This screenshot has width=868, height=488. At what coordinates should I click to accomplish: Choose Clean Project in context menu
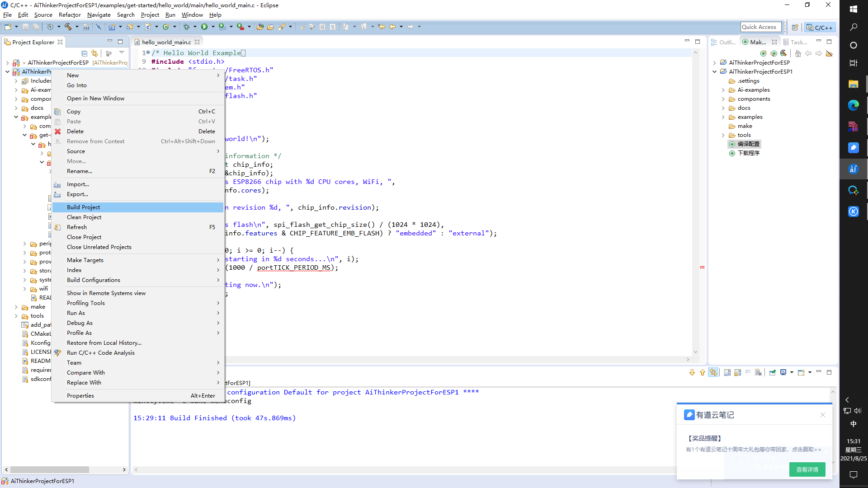tap(84, 217)
